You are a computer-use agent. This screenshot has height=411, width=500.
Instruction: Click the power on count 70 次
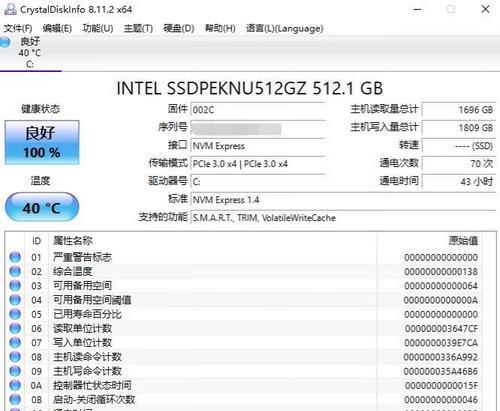459,164
